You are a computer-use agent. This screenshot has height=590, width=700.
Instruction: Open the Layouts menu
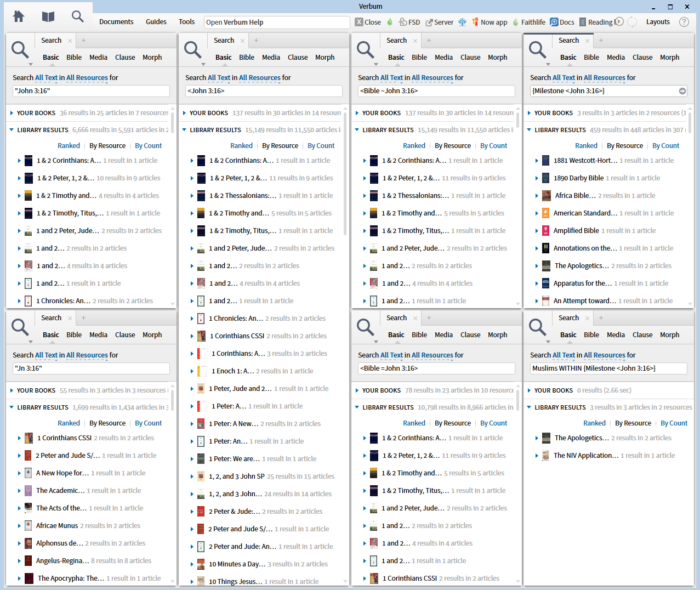point(658,22)
